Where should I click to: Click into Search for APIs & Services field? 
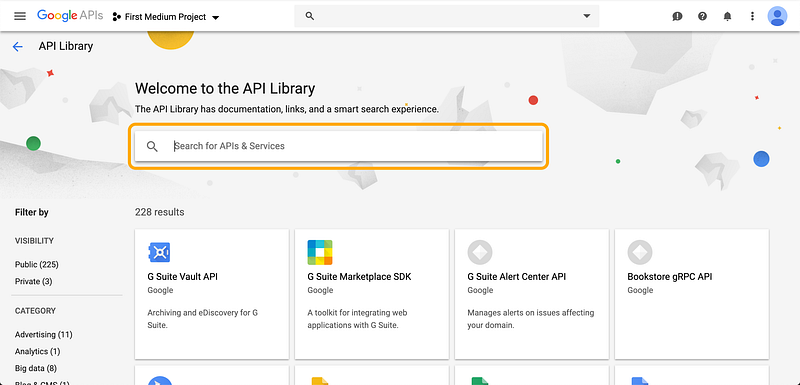[x=338, y=146]
